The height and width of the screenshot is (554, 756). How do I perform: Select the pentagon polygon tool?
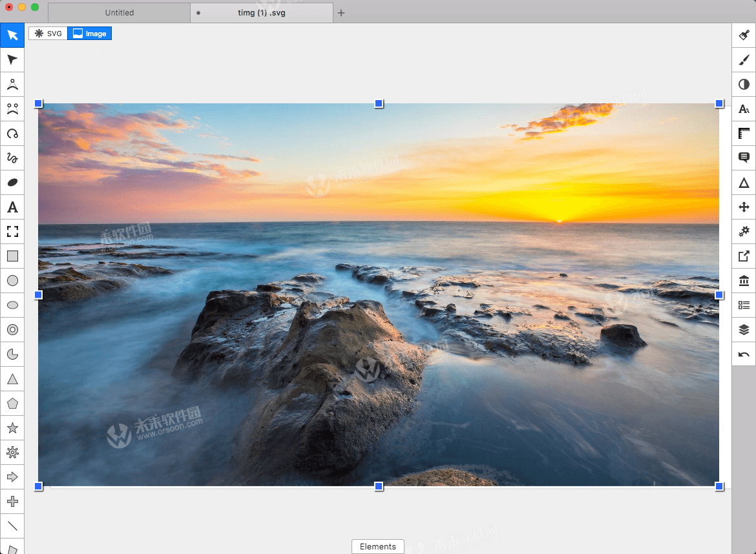12,404
